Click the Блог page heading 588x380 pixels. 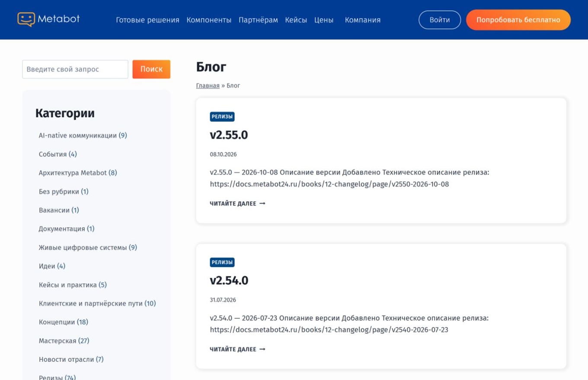point(211,67)
